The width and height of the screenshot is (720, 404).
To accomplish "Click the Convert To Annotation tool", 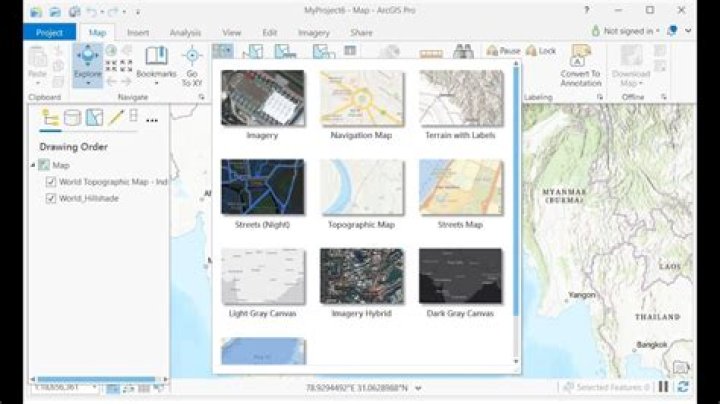I will pyautogui.click(x=580, y=64).
